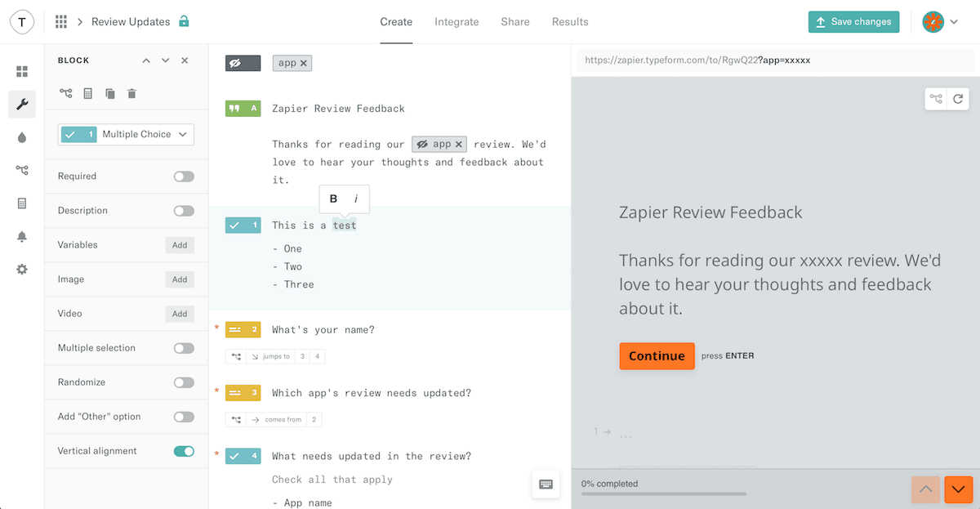Switch to the Integrate tab

[x=457, y=22]
